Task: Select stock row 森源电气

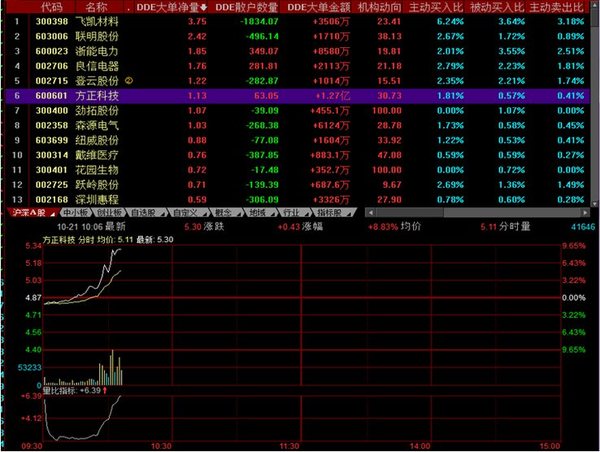Action: coord(298,126)
